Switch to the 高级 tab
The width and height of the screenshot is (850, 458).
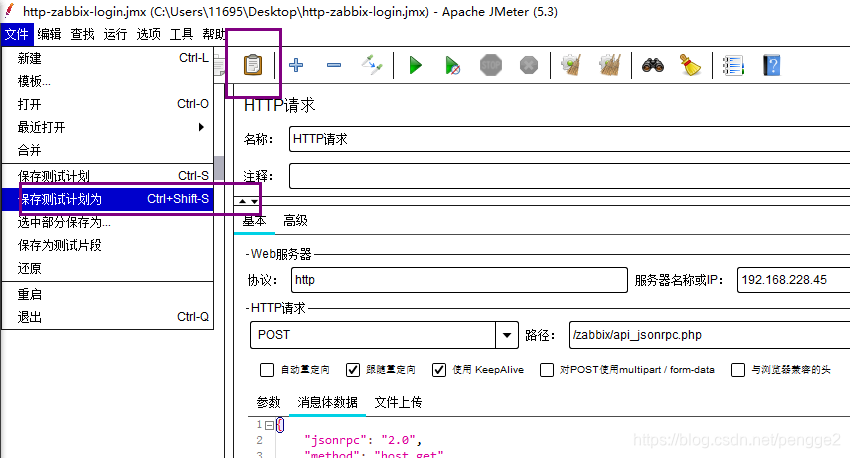(x=295, y=221)
